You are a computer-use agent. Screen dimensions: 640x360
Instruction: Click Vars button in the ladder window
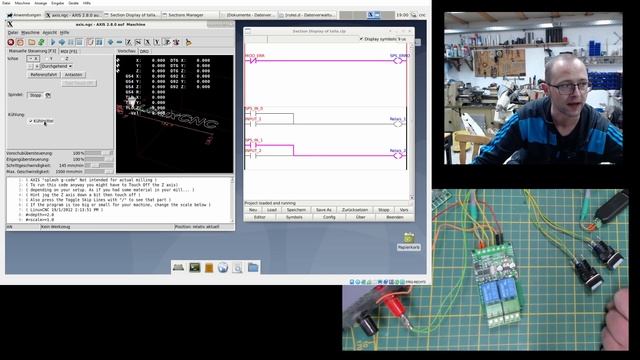point(404,210)
